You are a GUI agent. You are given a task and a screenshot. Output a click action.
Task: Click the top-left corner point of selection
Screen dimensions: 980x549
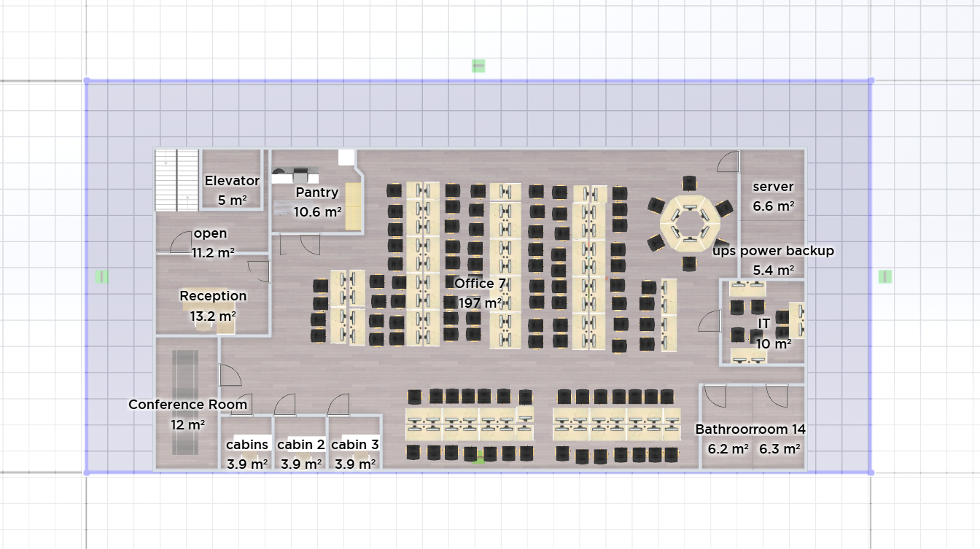[x=87, y=81]
